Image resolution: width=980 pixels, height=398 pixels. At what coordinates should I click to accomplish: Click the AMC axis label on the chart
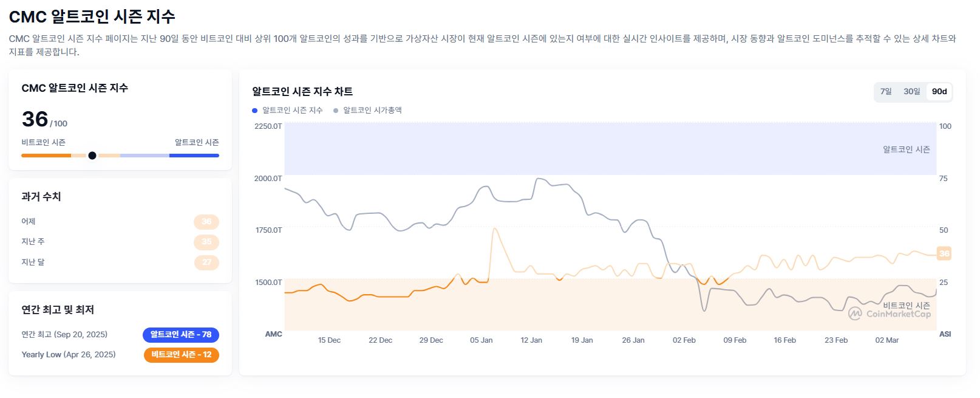(275, 334)
